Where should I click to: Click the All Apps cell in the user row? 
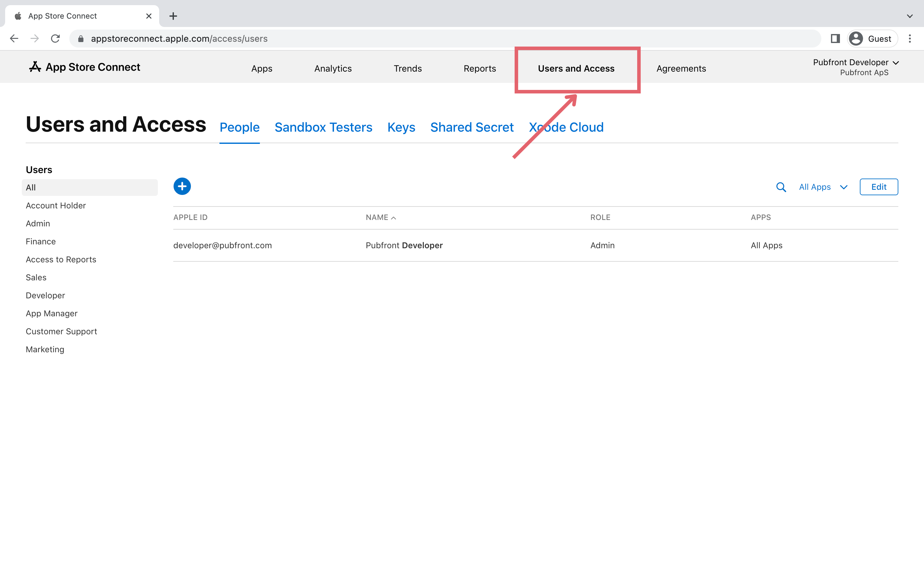tap(766, 245)
